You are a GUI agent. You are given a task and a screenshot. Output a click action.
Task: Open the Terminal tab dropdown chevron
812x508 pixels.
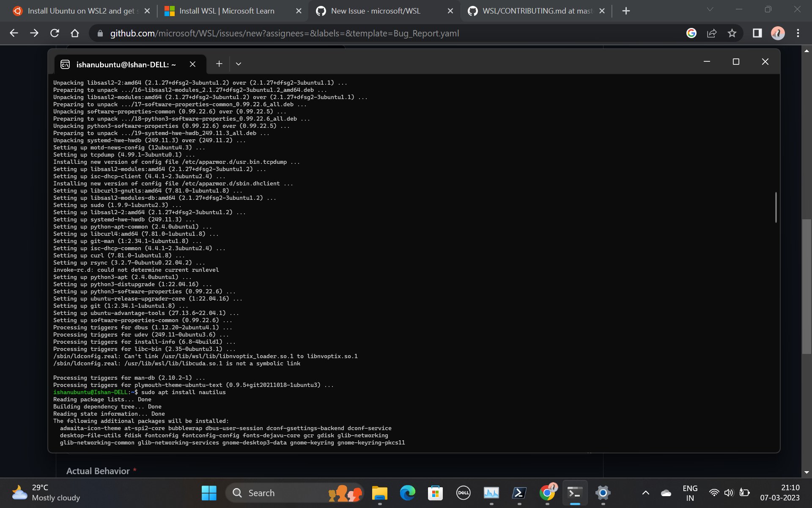coord(238,63)
